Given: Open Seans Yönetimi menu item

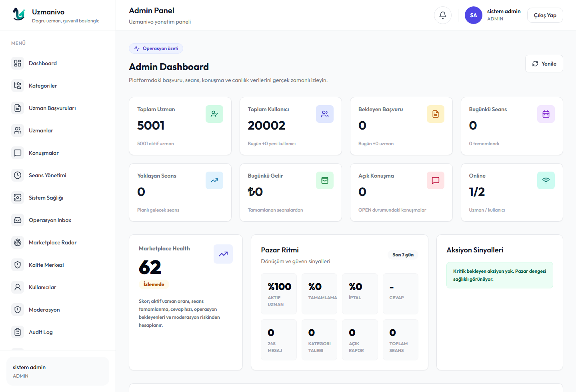Looking at the screenshot, I should [58, 175].
